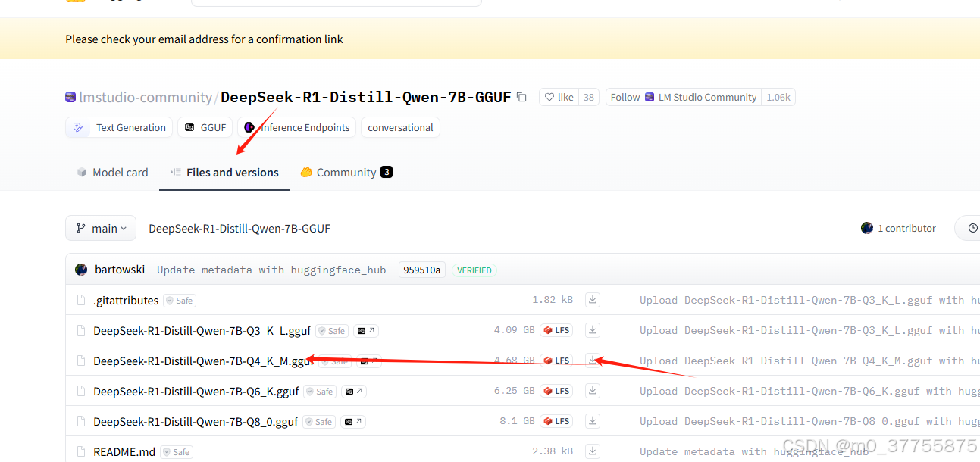Click the email confirmation notice text
The height and width of the screenshot is (462, 980).
tap(204, 39)
